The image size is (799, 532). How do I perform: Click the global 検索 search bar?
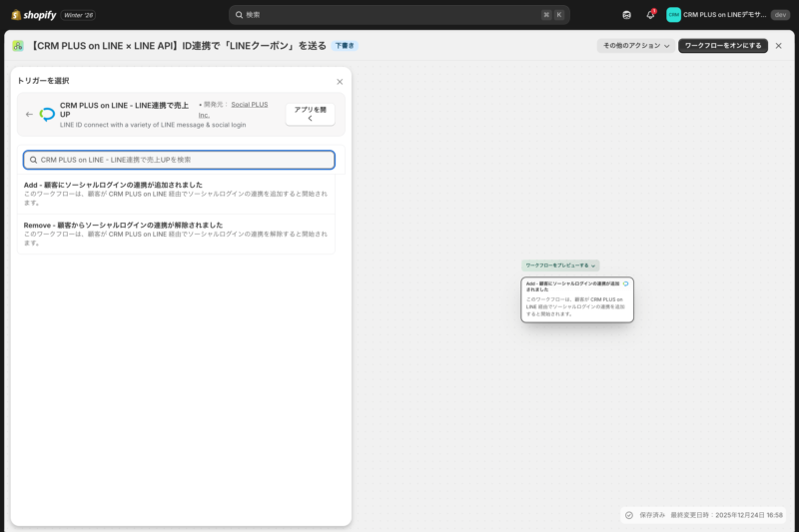(399, 15)
